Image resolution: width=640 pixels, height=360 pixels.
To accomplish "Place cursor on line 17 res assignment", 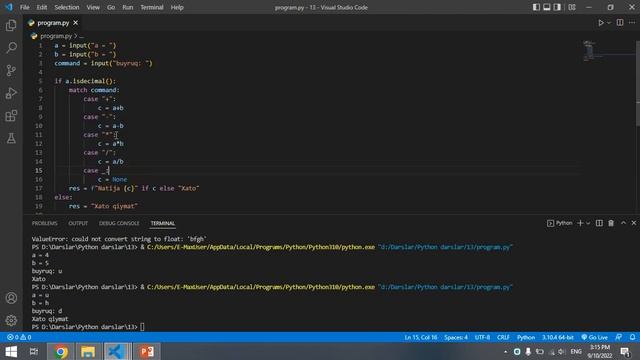I will 134,188.
